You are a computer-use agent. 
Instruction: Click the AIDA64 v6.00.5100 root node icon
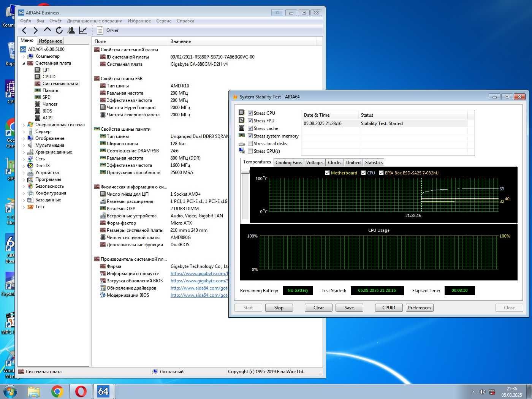(x=23, y=49)
